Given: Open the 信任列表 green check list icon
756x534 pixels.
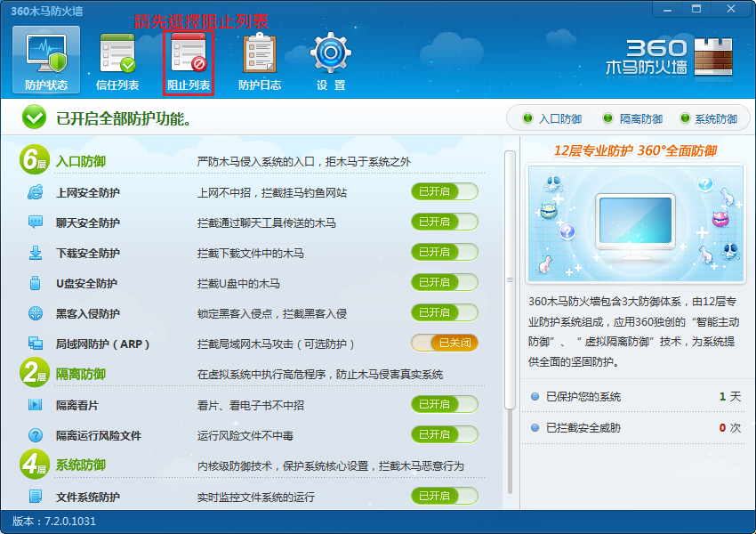Looking at the screenshot, I should pos(117,53).
